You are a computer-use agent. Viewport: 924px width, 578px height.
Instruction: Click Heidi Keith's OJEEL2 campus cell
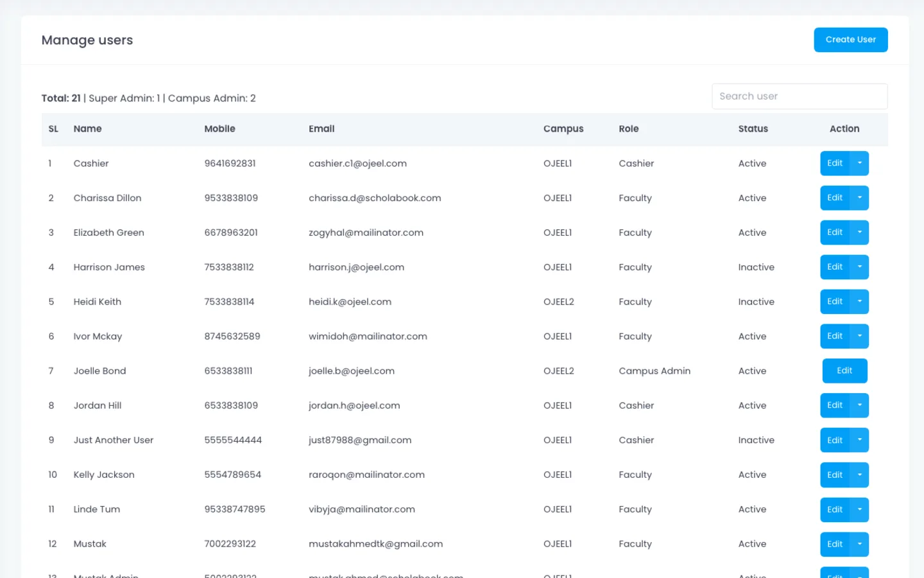pos(559,302)
